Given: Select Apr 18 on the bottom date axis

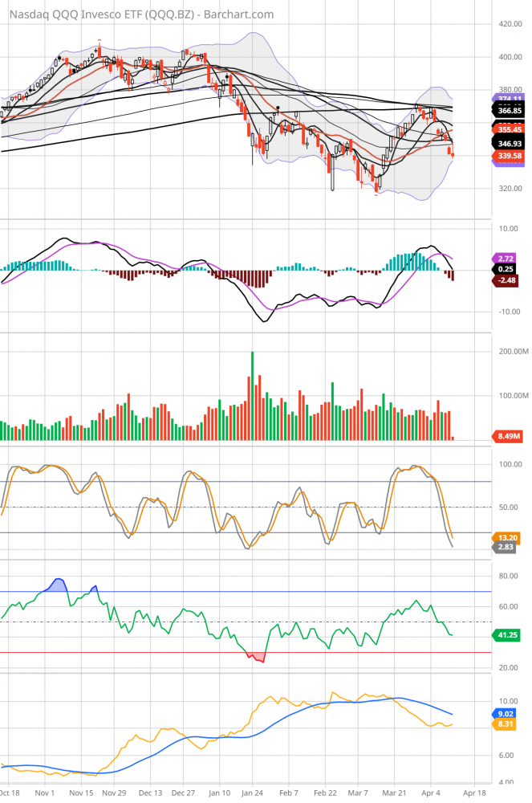Looking at the screenshot, I should tap(474, 792).
